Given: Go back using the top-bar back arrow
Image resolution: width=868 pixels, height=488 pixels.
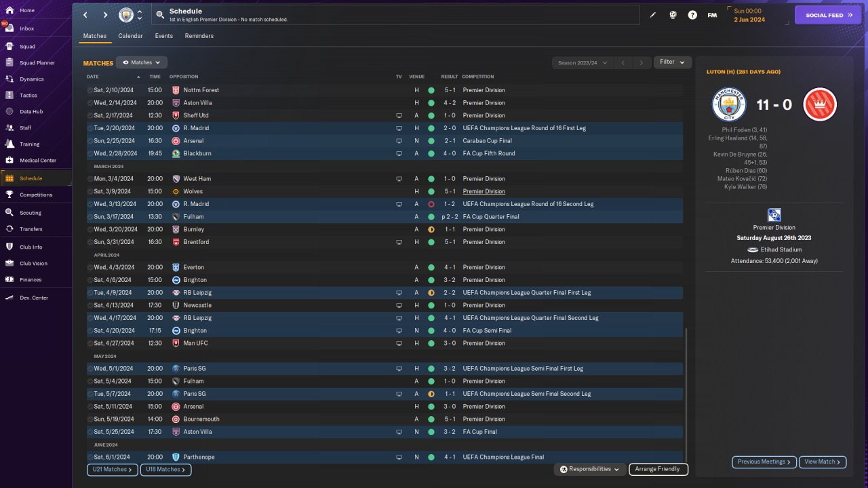Looking at the screenshot, I should pyautogui.click(x=85, y=15).
